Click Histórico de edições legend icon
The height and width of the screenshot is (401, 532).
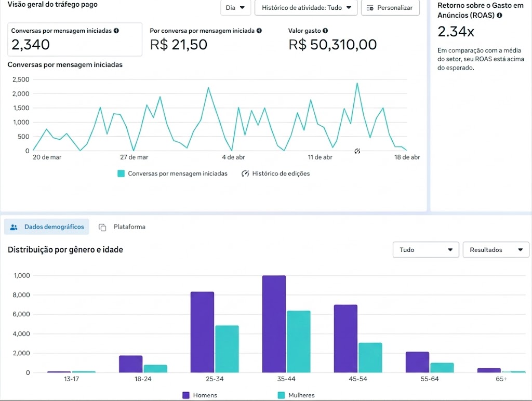245,173
